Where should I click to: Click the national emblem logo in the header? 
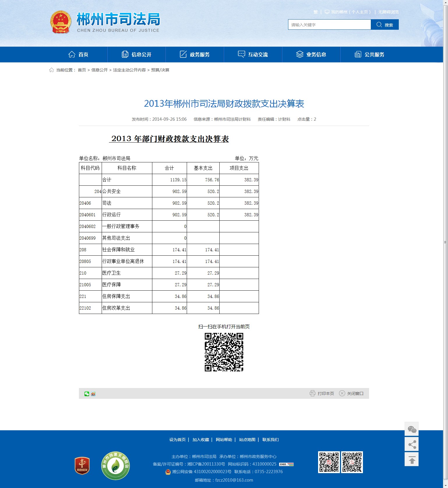61,22
